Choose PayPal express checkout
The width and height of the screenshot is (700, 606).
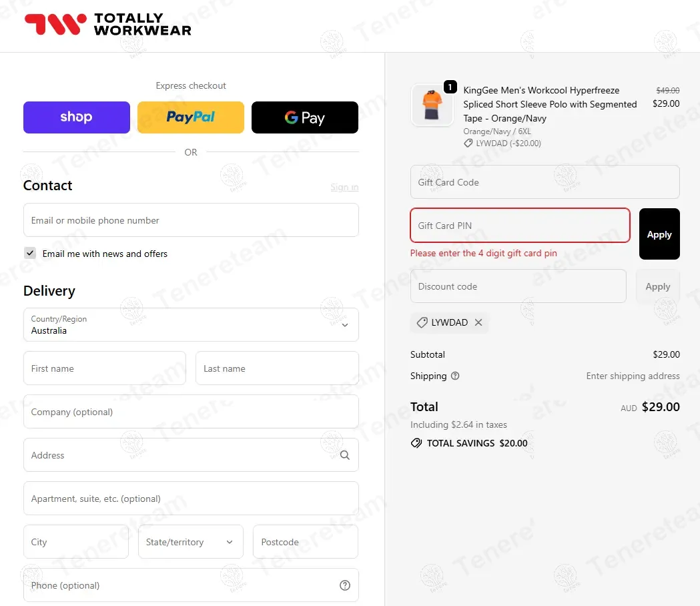point(191,117)
